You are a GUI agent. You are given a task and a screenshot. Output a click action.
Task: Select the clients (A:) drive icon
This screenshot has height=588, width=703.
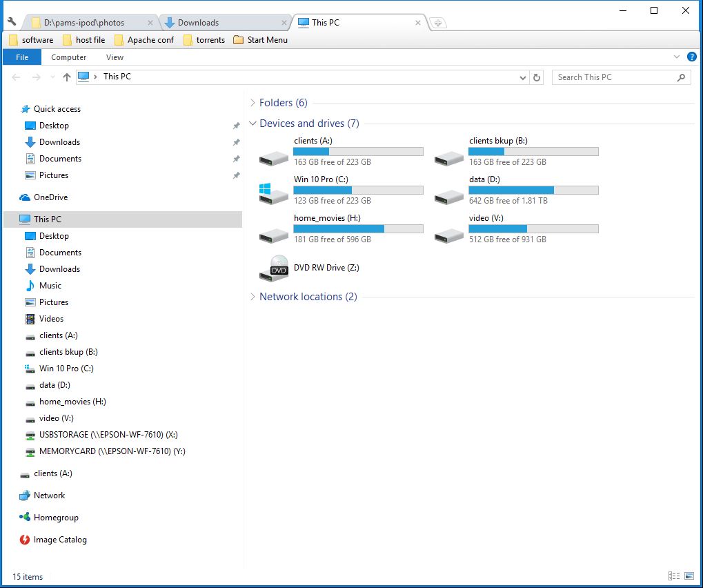274,158
